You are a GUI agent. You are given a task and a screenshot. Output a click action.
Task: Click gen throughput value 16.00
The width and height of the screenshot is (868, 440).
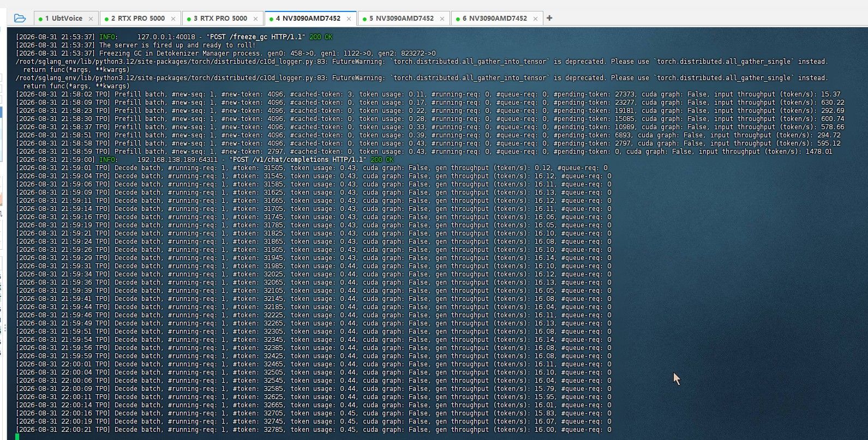pos(544,430)
